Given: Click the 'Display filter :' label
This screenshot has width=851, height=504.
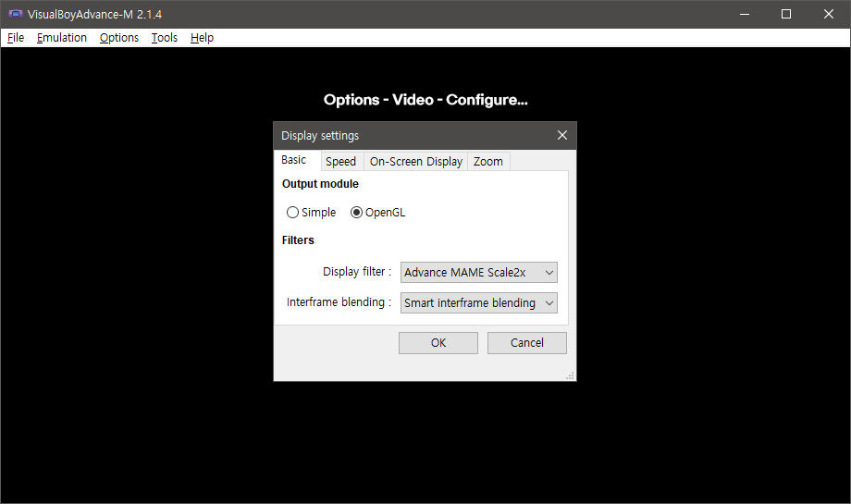Looking at the screenshot, I should point(357,271).
